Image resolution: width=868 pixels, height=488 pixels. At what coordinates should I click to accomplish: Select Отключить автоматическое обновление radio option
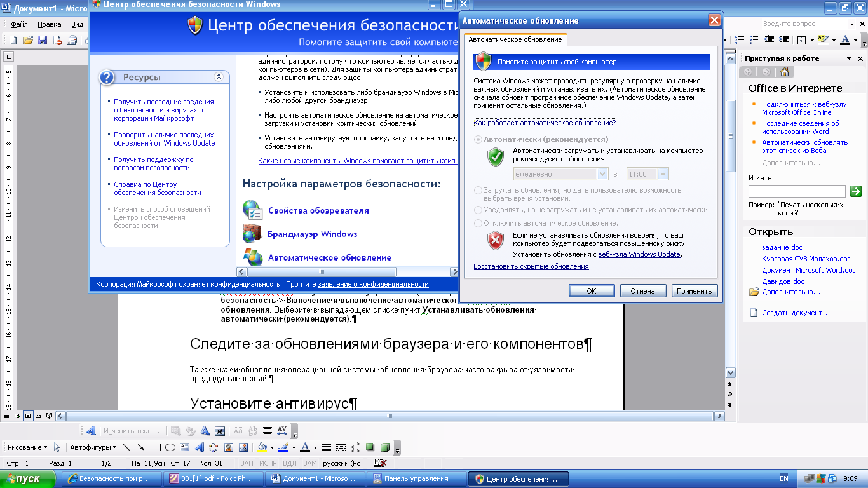click(478, 223)
